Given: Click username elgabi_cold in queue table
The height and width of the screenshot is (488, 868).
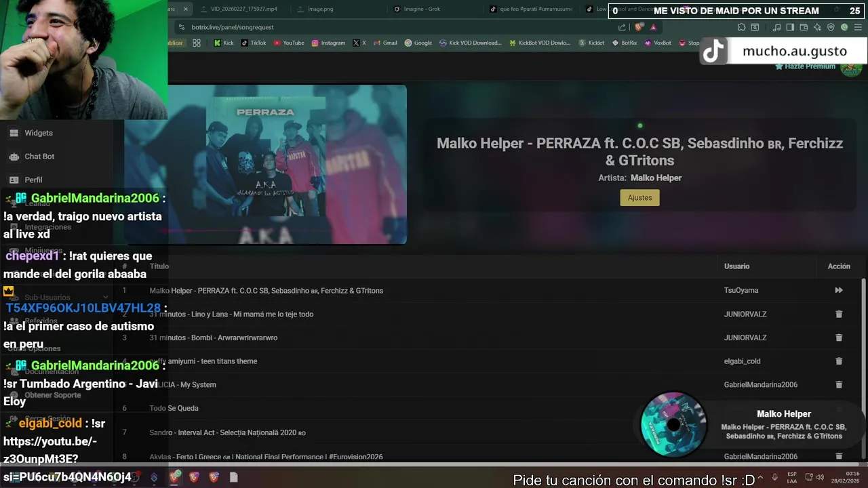Looking at the screenshot, I should (742, 361).
